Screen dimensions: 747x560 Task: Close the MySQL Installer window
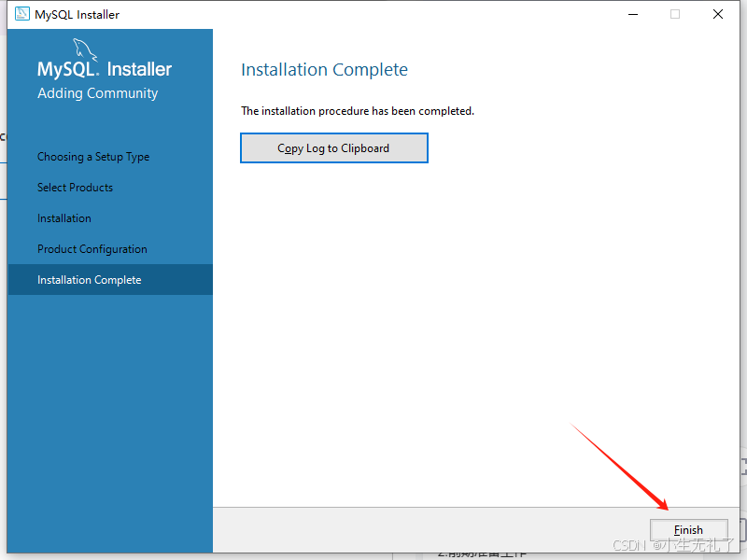coord(718,14)
